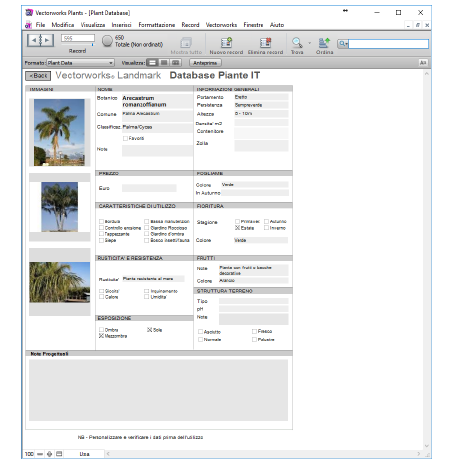Click the quick search text field
The width and height of the screenshot is (451, 463).
388,44
